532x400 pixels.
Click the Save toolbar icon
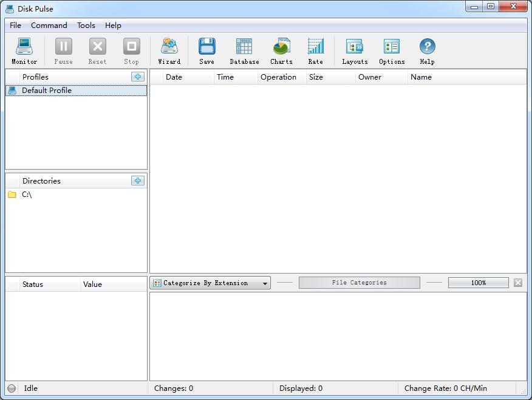pyautogui.click(x=206, y=50)
